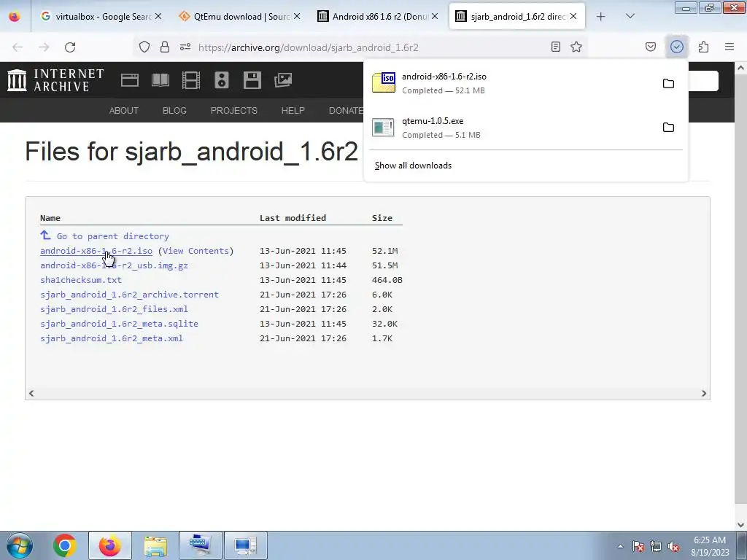Image resolution: width=747 pixels, height=560 pixels.
Task: Open HELP in the Archive menu
Action: pyautogui.click(x=293, y=111)
